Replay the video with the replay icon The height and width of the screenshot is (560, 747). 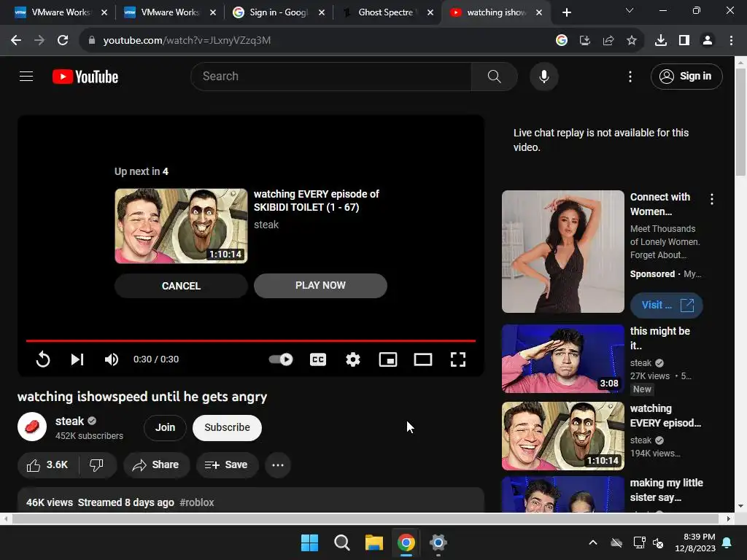[43, 359]
